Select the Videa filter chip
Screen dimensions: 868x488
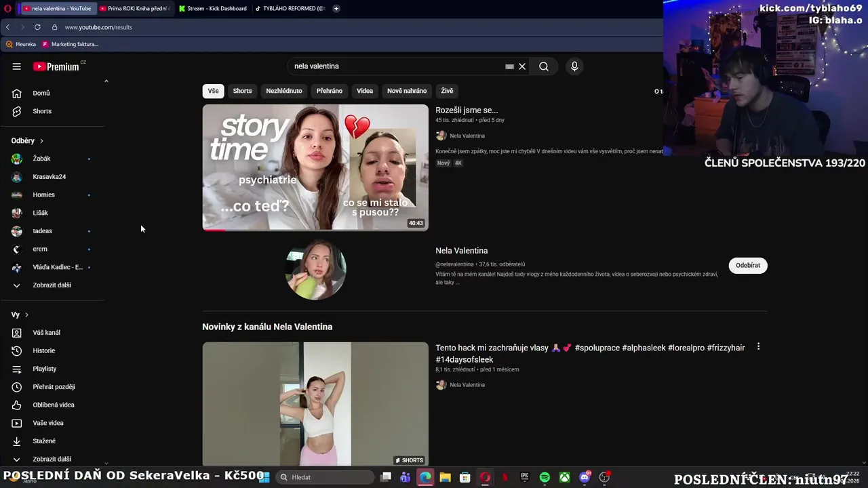[365, 91]
